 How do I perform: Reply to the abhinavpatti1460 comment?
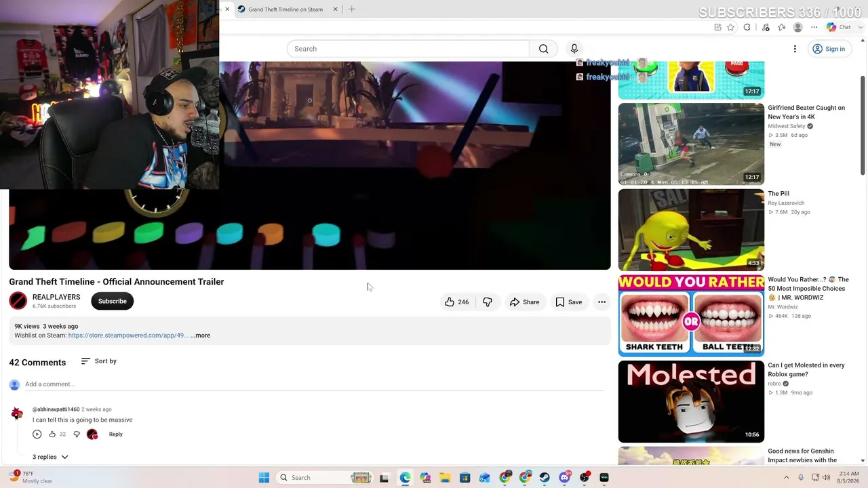tap(116, 434)
